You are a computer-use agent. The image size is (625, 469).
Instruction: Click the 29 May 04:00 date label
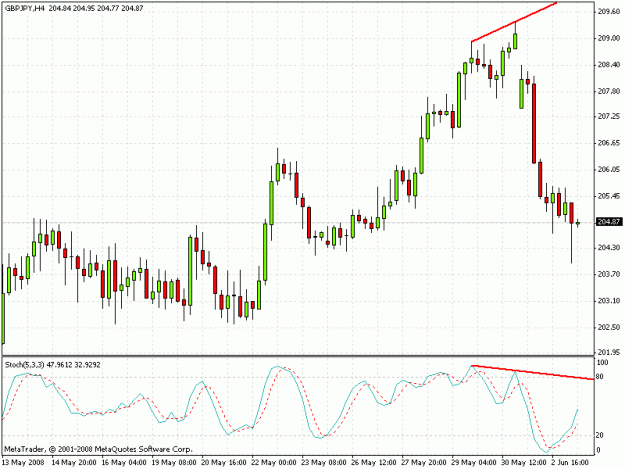pyautogui.click(x=474, y=463)
